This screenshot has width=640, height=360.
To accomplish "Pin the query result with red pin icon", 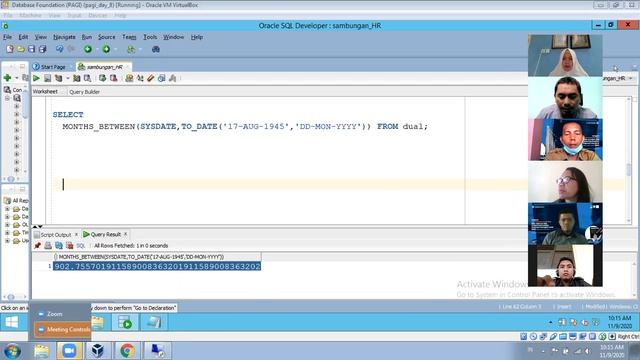I will (38, 245).
